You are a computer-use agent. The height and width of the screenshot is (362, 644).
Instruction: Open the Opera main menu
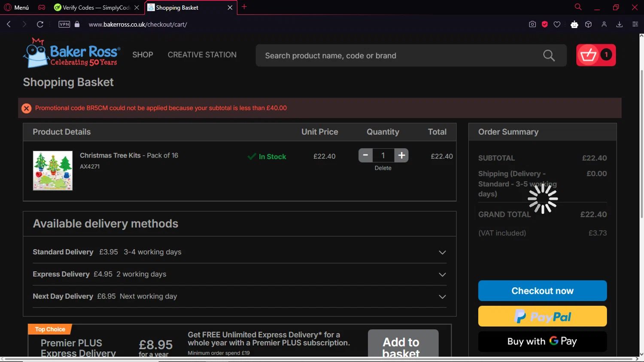click(x=16, y=7)
